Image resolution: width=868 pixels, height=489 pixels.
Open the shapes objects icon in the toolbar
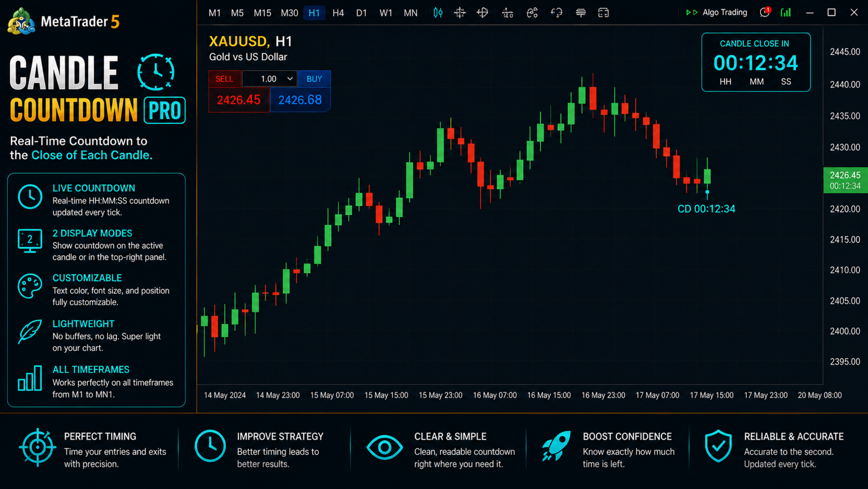532,12
